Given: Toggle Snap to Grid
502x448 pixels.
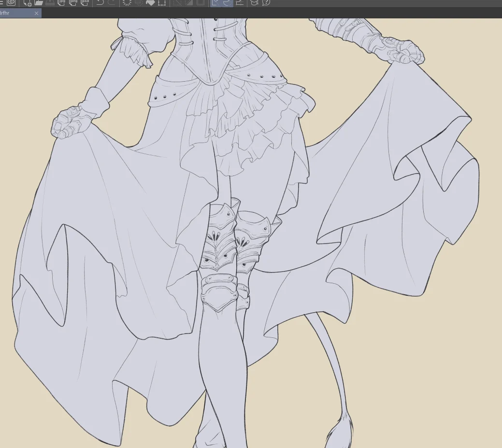Looking at the screenshot, I should click(239, 2).
